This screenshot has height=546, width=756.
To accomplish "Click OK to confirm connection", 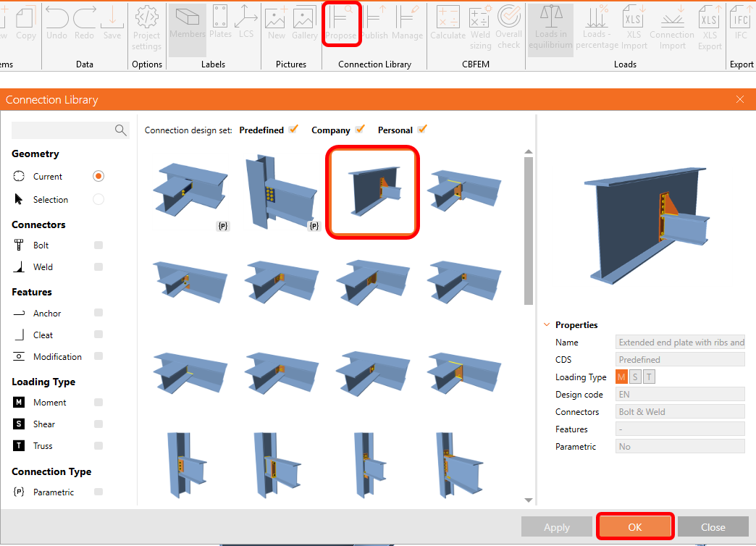I will pos(635,527).
